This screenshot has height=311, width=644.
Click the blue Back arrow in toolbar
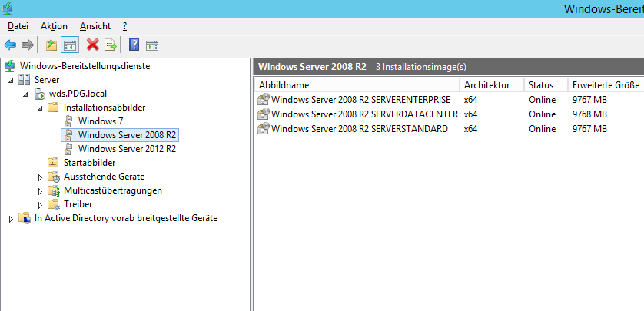pos(10,45)
